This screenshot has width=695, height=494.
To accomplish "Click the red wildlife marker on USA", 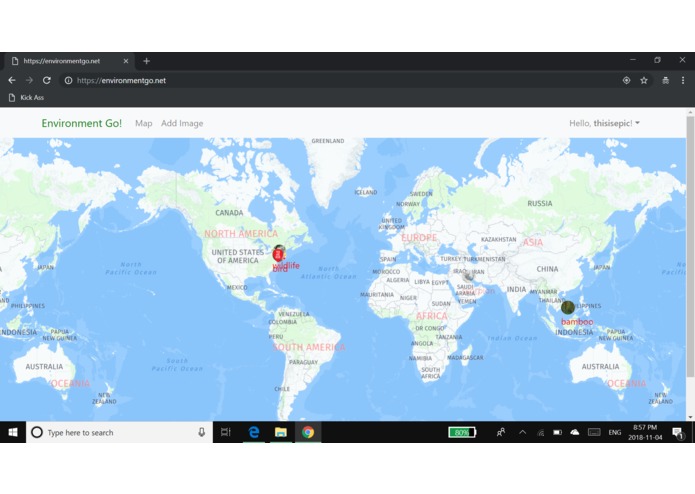I will 278,255.
